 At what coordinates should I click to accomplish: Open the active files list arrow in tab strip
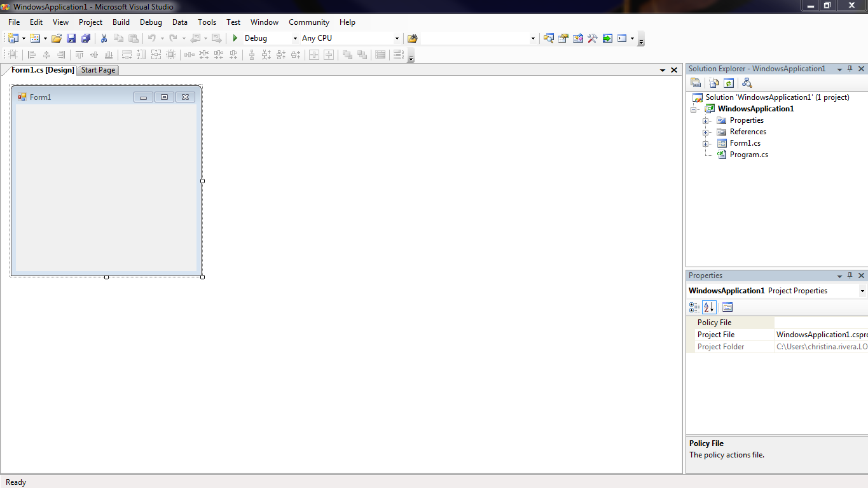click(663, 70)
